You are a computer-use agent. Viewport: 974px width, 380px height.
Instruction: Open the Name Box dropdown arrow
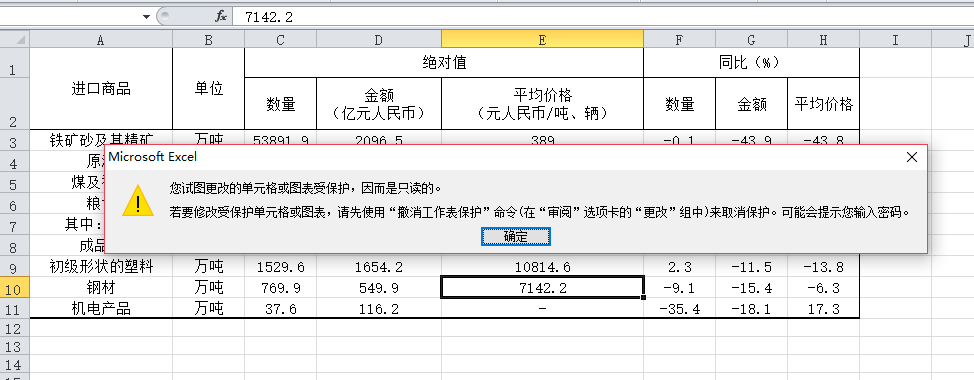pyautogui.click(x=147, y=17)
